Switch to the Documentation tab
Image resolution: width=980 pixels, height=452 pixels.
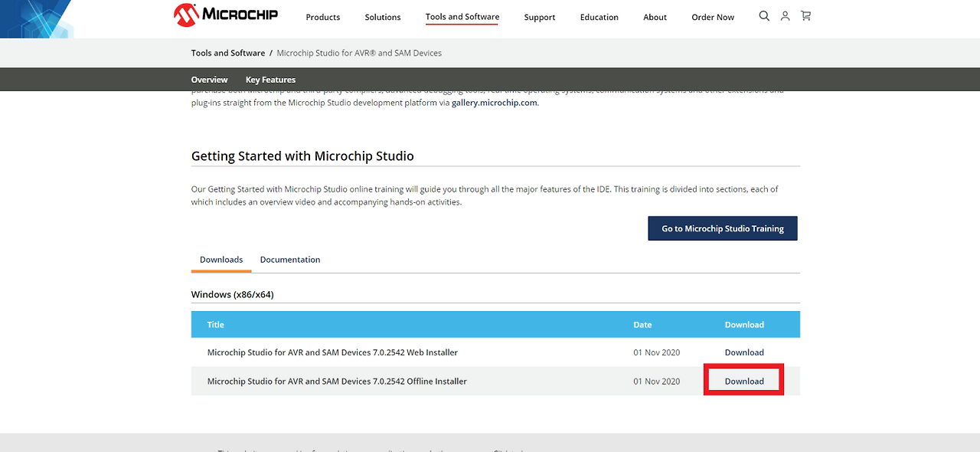pos(290,260)
